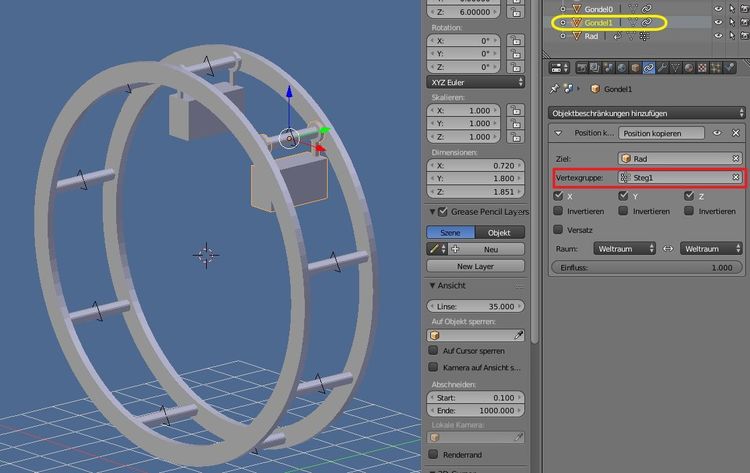This screenshot has width=750, height=473.
Task: Switch grease pencil source to Szene
Action: pyautogui.click(x=451, y=232)
